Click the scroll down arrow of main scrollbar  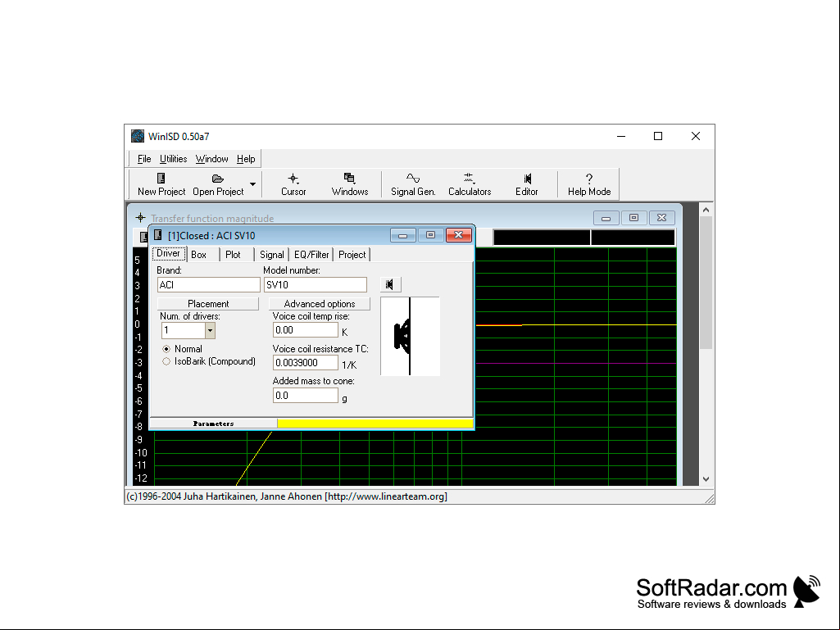click(706, 479)
